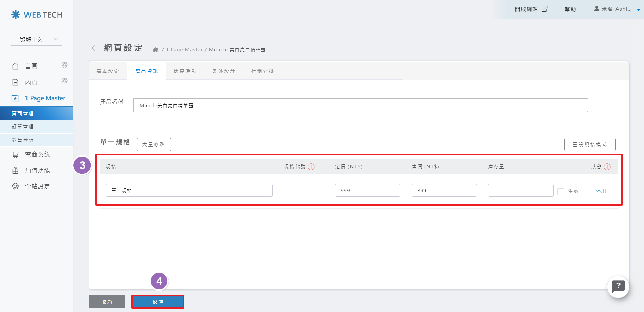Open 訂單管理 in the sidebar
The height and width of the screenshot is (312, 644).
point(23,127)
